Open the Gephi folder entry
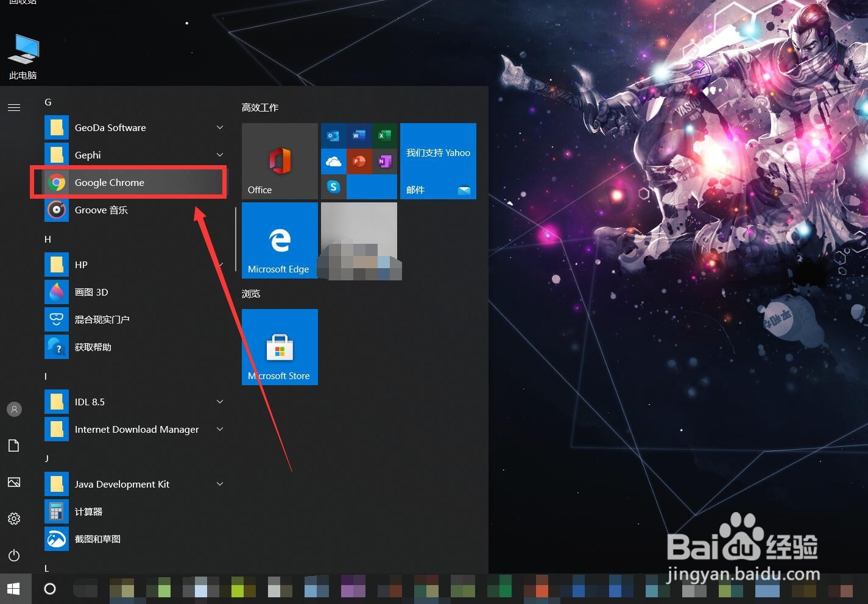 [134, 155]
